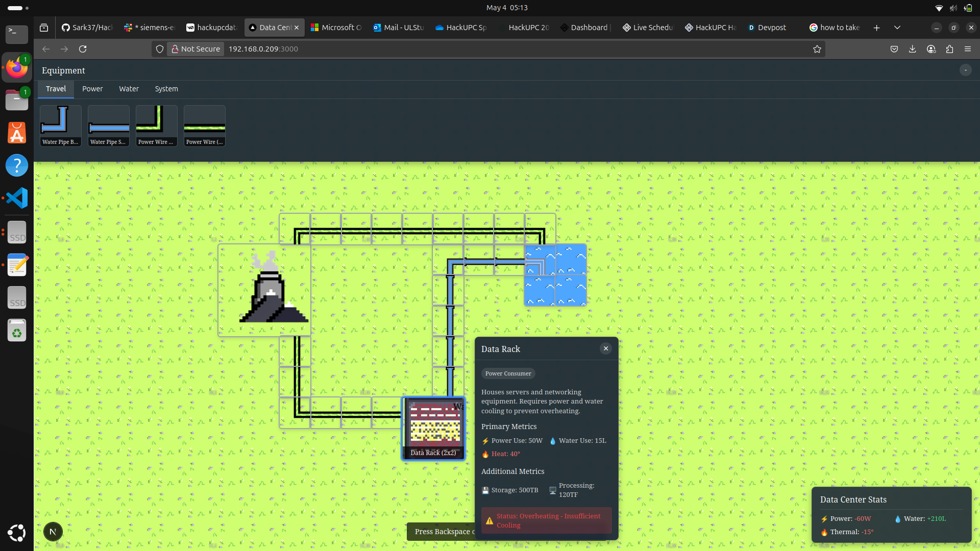The image size is (980, 551).
Task: Collapse the Equipment panel with minus button
Action: point(965,70)
